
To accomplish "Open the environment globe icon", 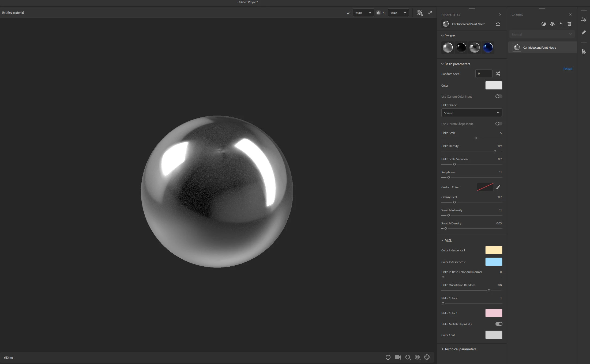I will 417,357.
